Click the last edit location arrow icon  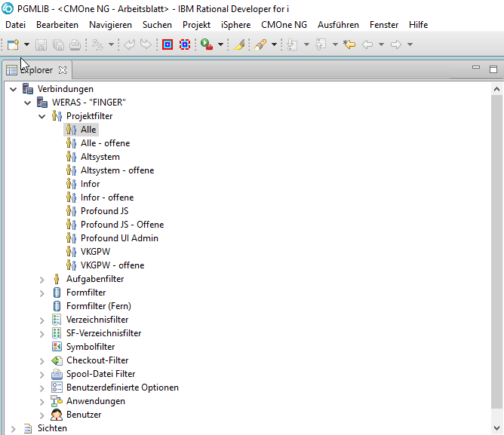(x=349, y=44)
